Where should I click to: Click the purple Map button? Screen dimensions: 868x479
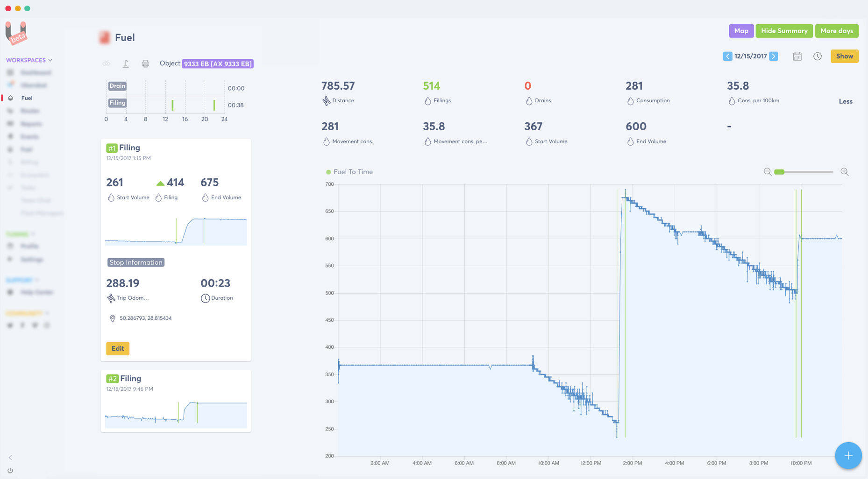pos(741,31)
